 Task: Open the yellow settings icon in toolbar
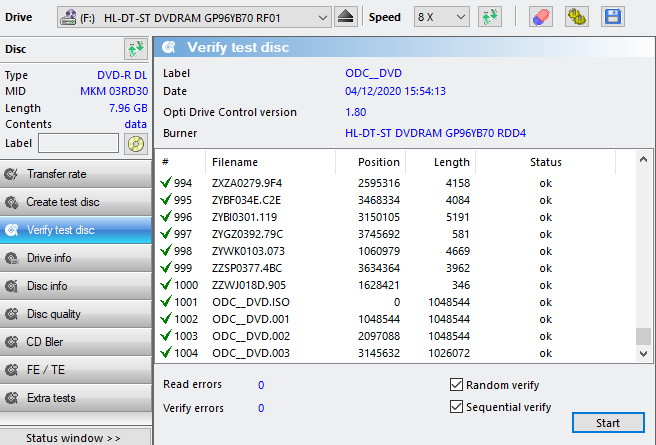(x=576, y=18)
